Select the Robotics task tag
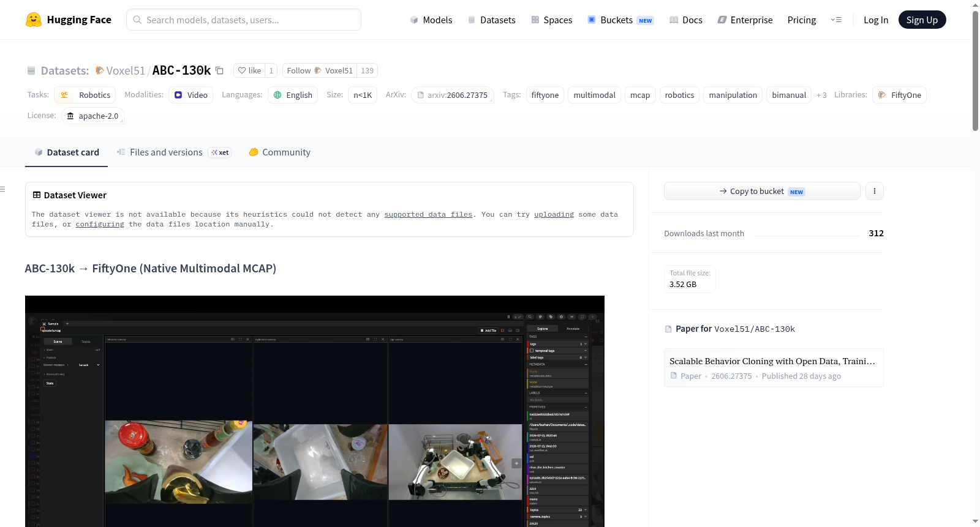Image resolution: width=980 pixels, height=527 pixels. tap(85, 95)
